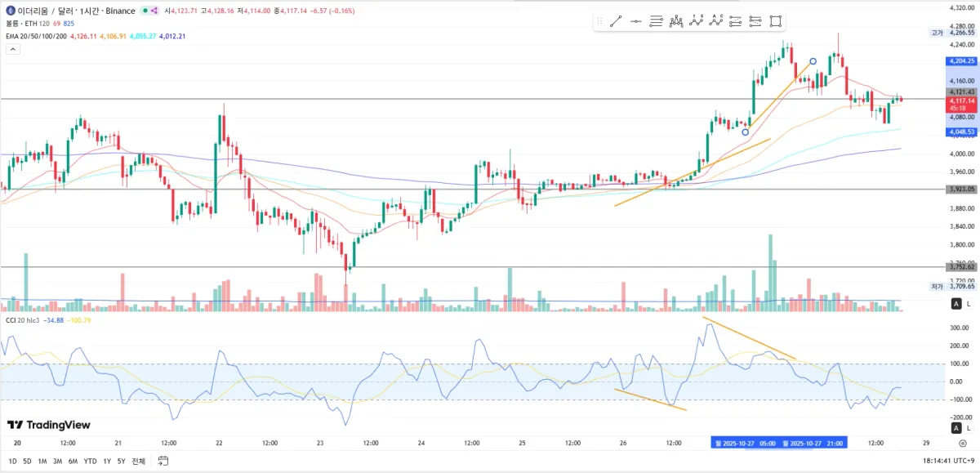The height and width of the screenshot is (473, 980).
Task: Click the 300.00 CCI axis tick
Action: click(959, 328)
